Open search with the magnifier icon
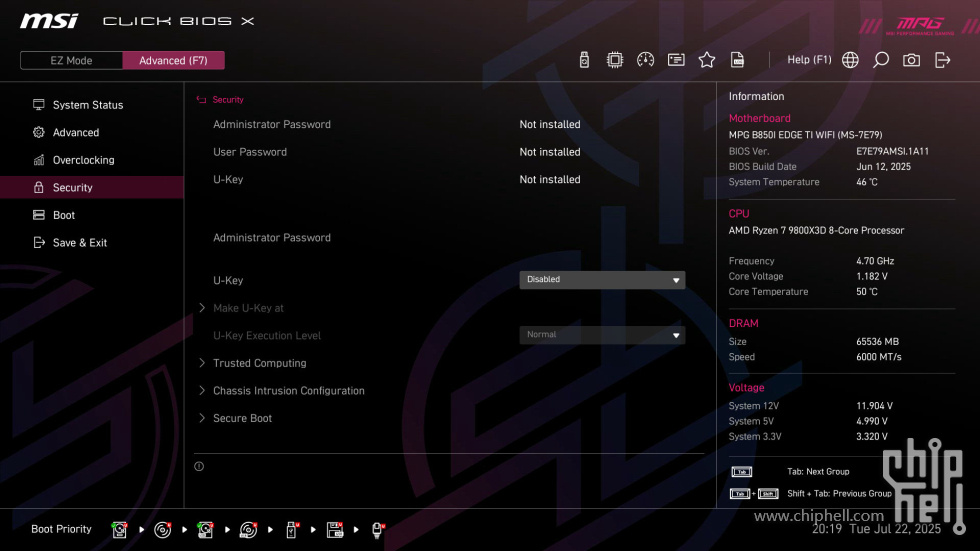 pos(881,60)
